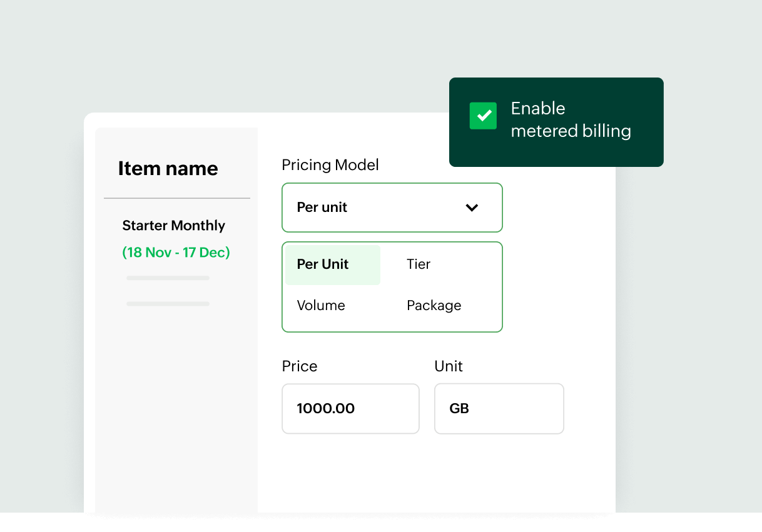Click the Unit field showing GB
Image resolution: width=762 pixels, height=532 pixels.
(499, 408)
